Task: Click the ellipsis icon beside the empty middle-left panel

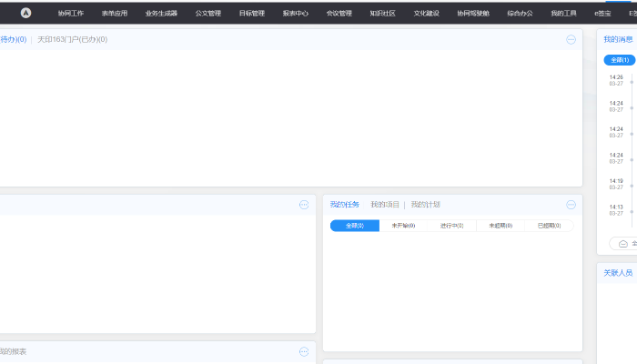Action: pyautogui.click(x=304, y=205)
